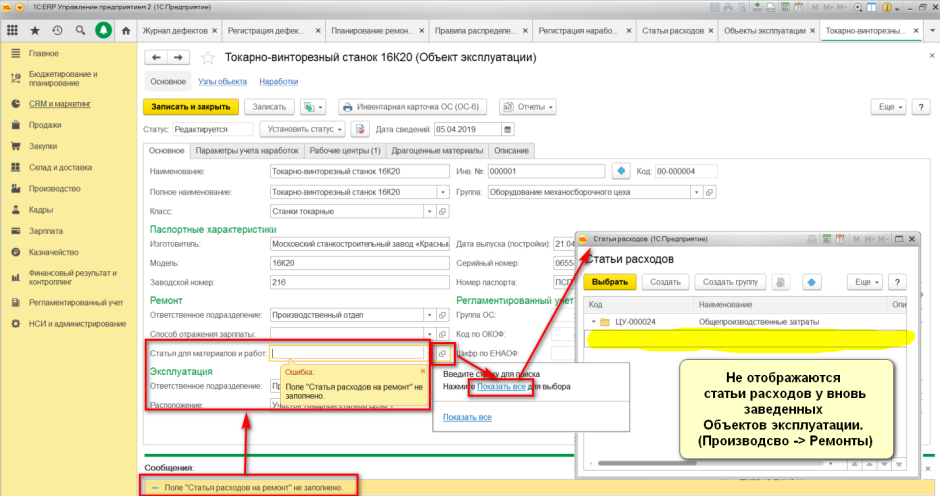Screen dimensions: 940x496
Task: Click Записать и закрыть button
Action: pyautogui.click(x=191, y=107)
